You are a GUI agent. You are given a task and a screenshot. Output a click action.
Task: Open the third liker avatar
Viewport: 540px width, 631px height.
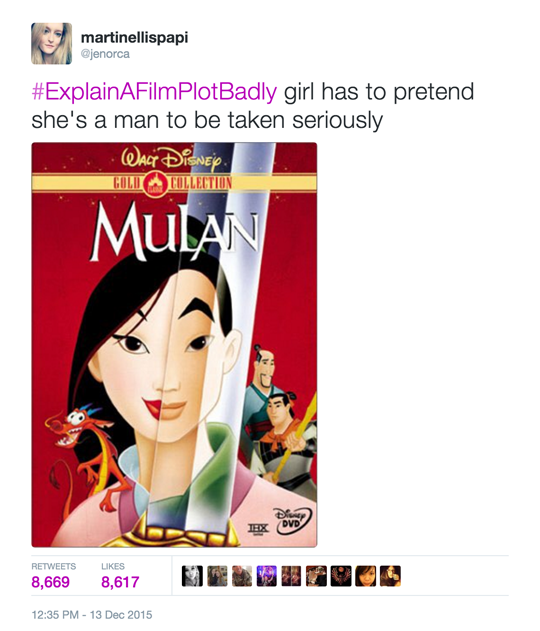(242, 576)
